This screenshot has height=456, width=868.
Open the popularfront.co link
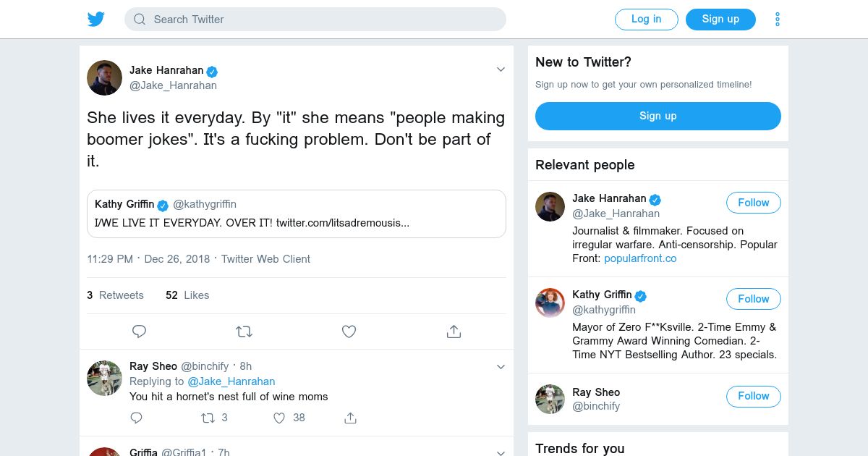pos(640,258)
